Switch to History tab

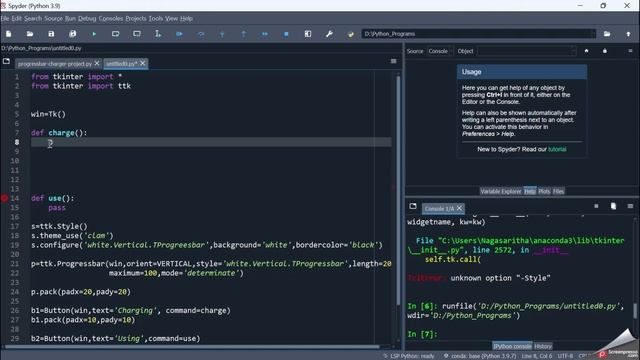(x=543, y=346)
